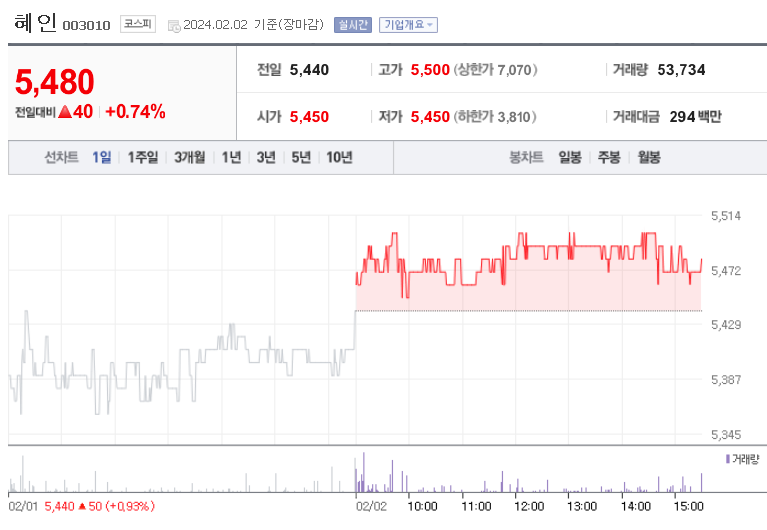Click the 12:00 time axis label
767x530 pixels.
tap(529, 506)
